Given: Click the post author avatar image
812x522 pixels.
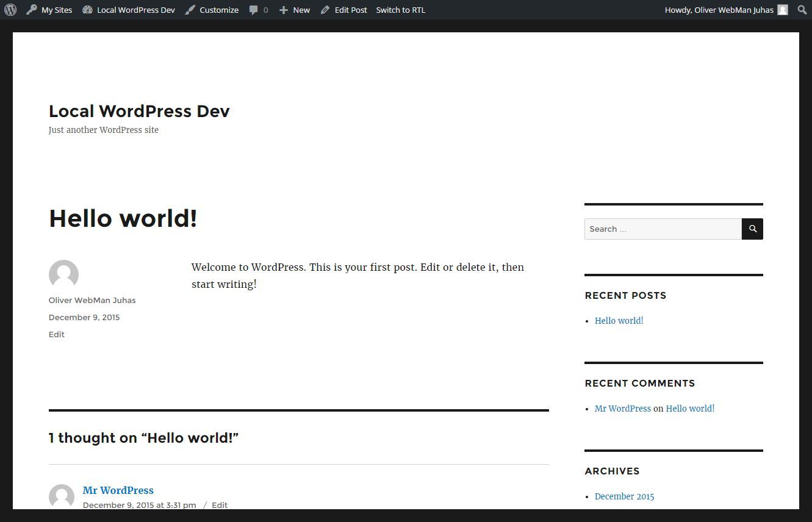Looking at the screenshot, I should tap(63, 274).
